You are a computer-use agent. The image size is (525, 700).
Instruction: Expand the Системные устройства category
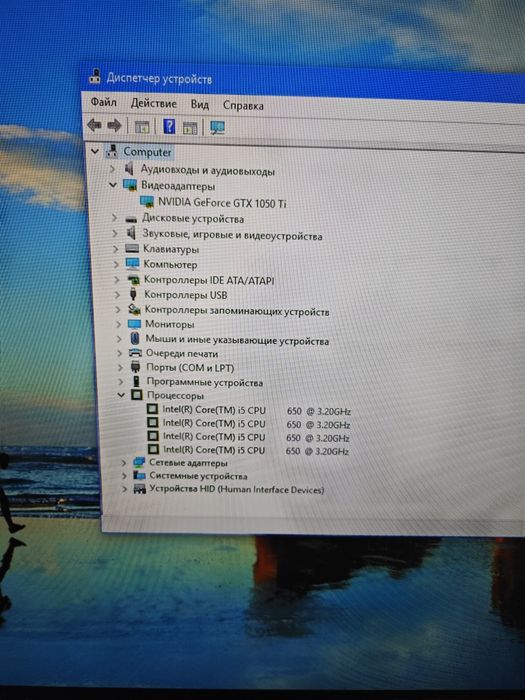(x=125, y=476)
